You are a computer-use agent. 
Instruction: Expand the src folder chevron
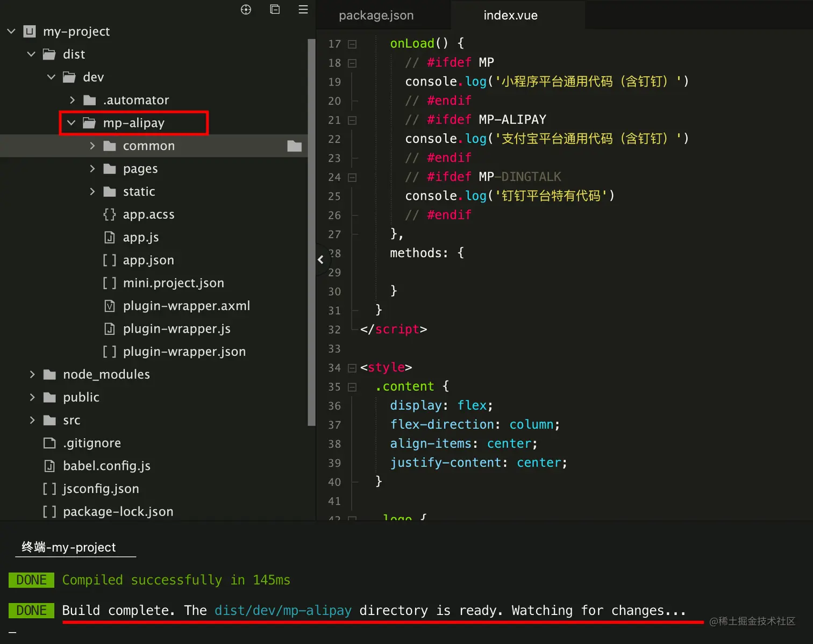pos(32,420)
